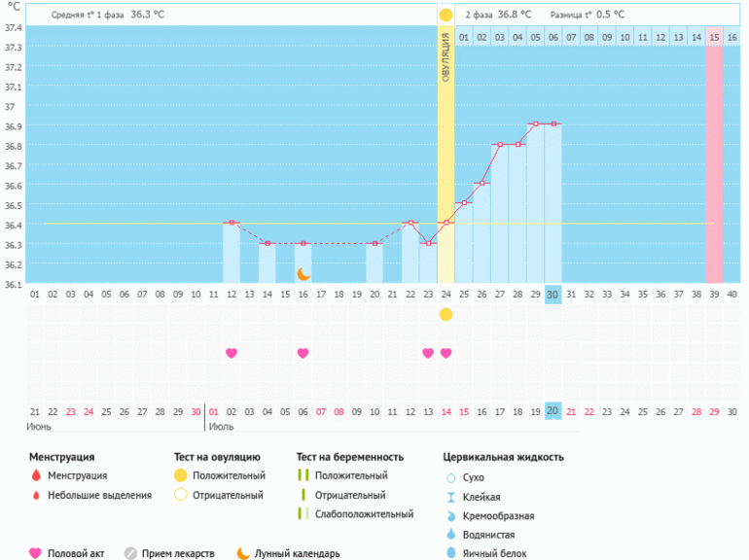Click the hollow Отрицательный ovulation test icon

tap(180, 495)
